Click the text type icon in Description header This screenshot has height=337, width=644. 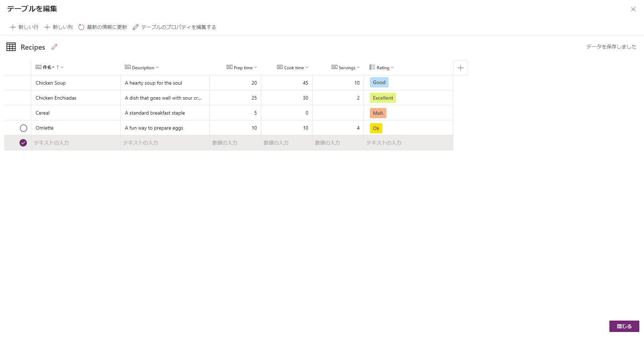pos(128,67)
